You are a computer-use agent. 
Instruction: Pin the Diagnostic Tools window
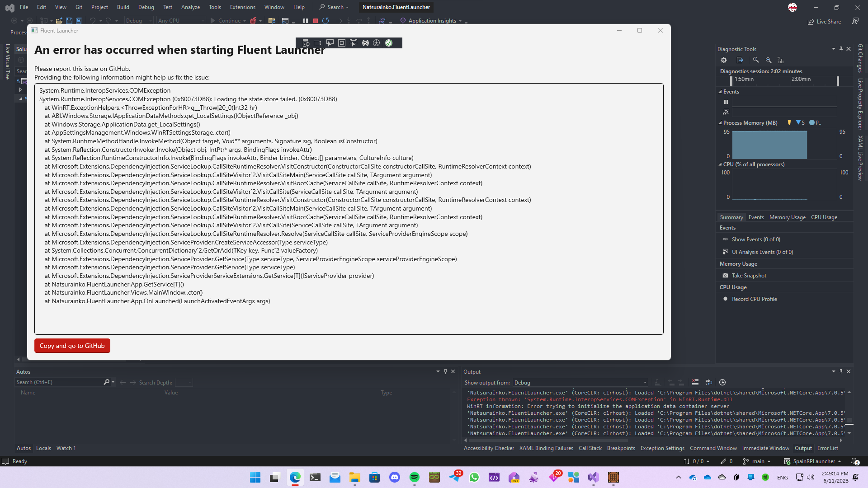pyautogui.click(x=841, y=49)
